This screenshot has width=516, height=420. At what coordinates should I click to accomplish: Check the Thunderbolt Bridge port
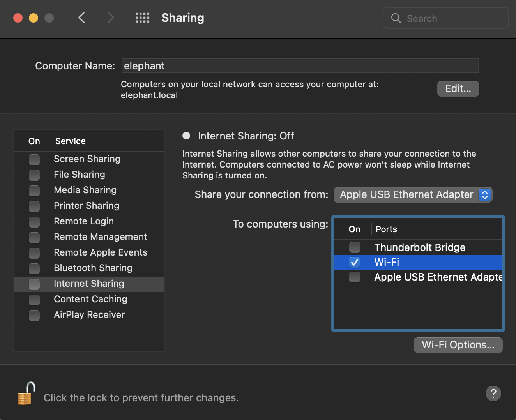[355, 247]
